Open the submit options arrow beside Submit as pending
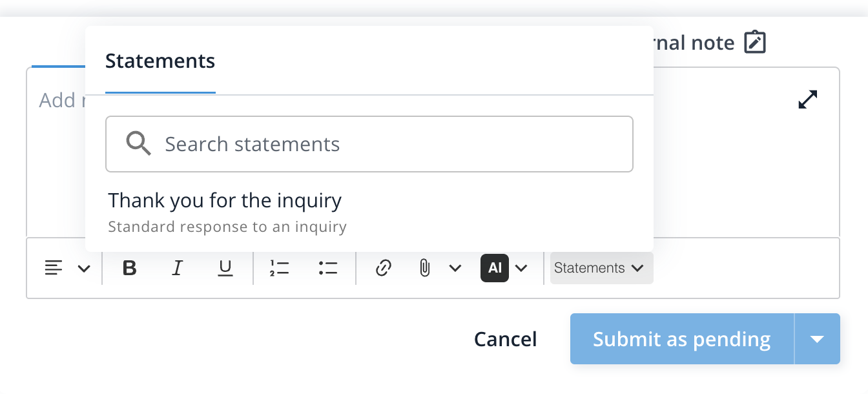This screenshot has width=868, height=394. [817, 338]
